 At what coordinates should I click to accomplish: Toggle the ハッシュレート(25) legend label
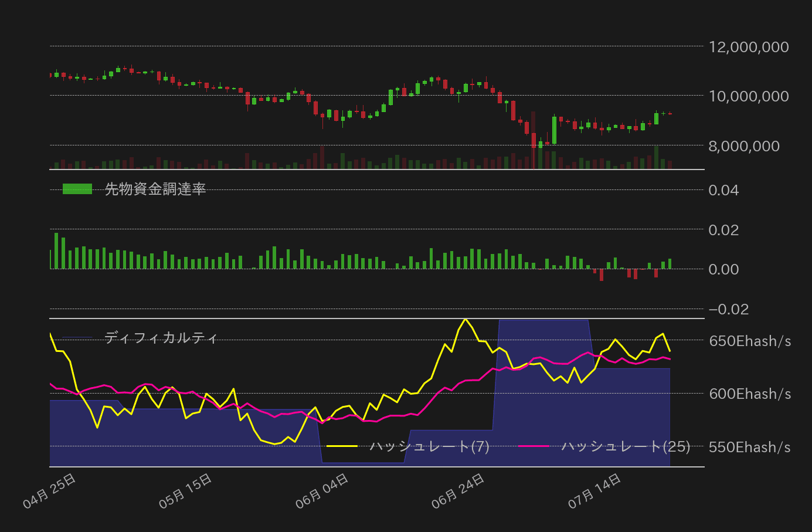[626, 446]
